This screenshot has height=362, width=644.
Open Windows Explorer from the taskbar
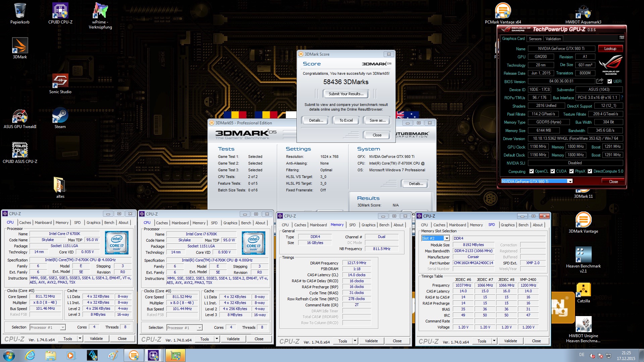(50, 355)
